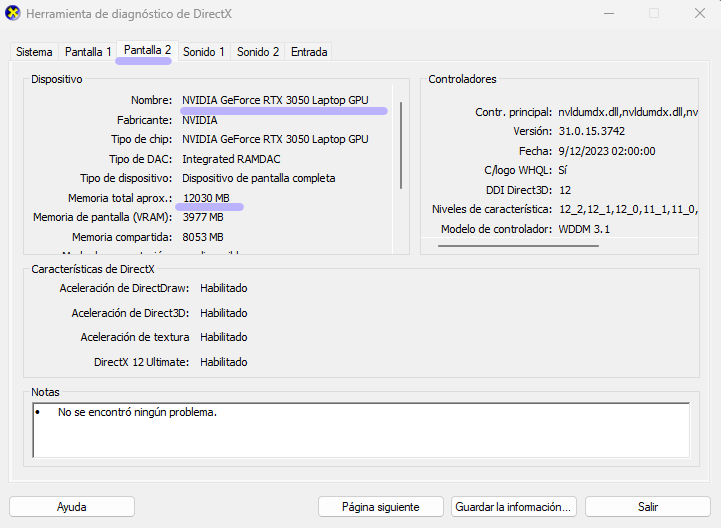This screenshot has height=528, width=721.
Task: Click Habilitado next to Aceleración de textura
Action: pos(223,337)
